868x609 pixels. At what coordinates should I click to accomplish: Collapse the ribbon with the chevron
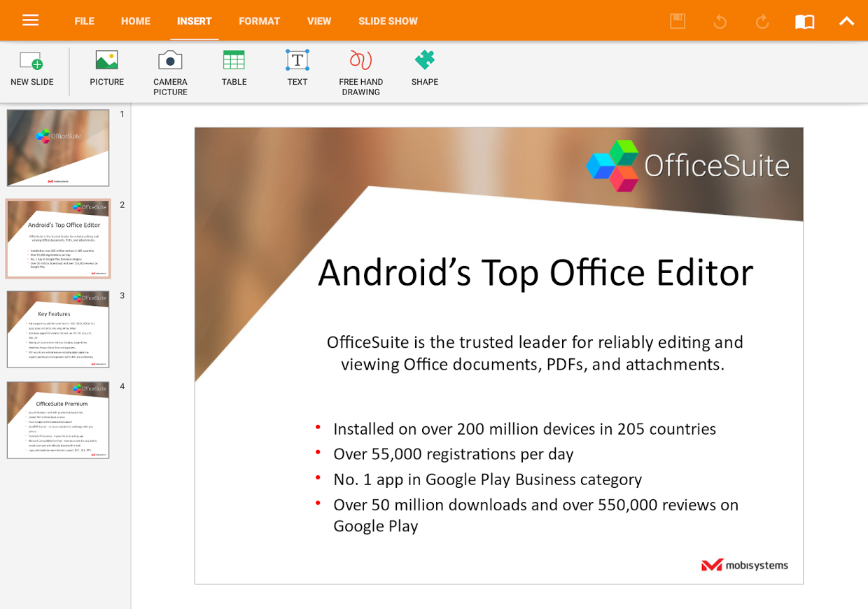(847, 21)
